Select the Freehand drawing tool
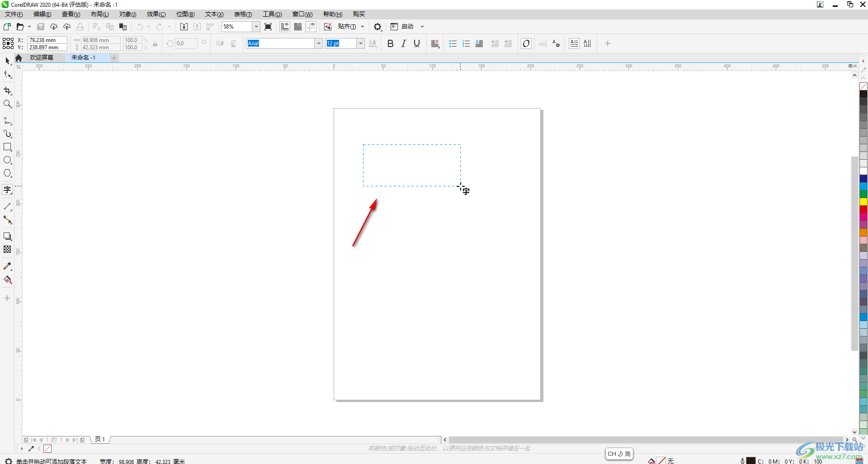 [7, 121]
